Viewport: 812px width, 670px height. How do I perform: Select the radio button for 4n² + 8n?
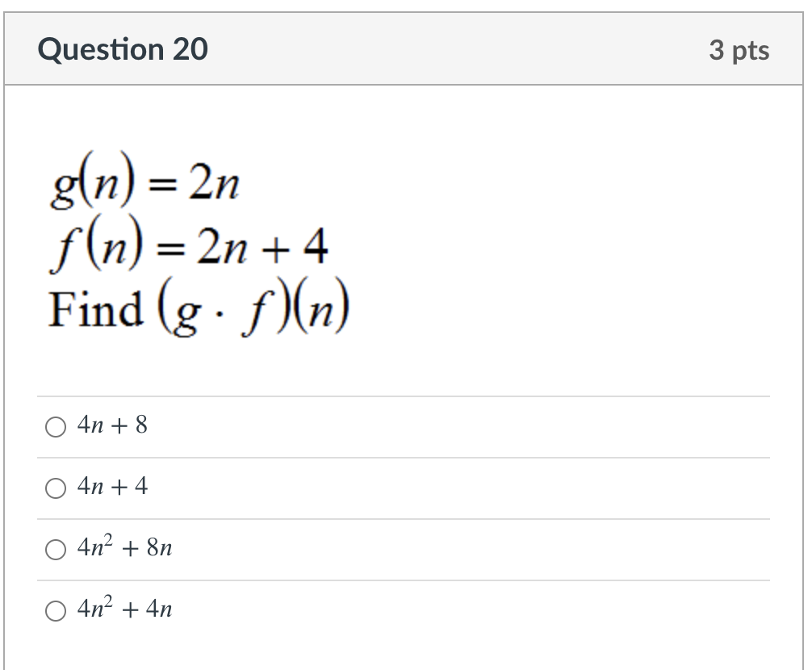(x=55, y=549)
